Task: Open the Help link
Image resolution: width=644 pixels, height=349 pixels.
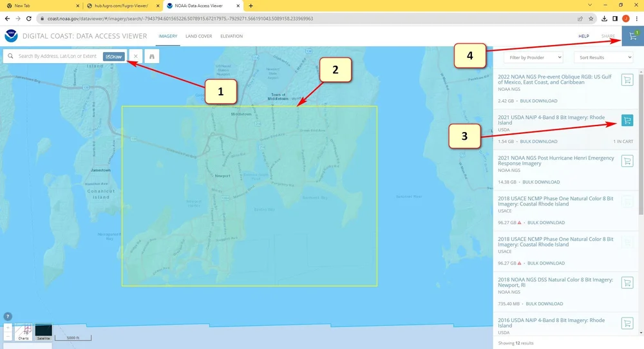Action: [x=583, y=36]
